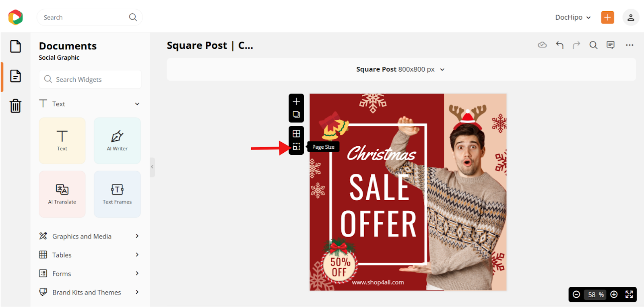644x307 pixels.
Task: Expand Graphics and Media section
Action: point(137,236)
